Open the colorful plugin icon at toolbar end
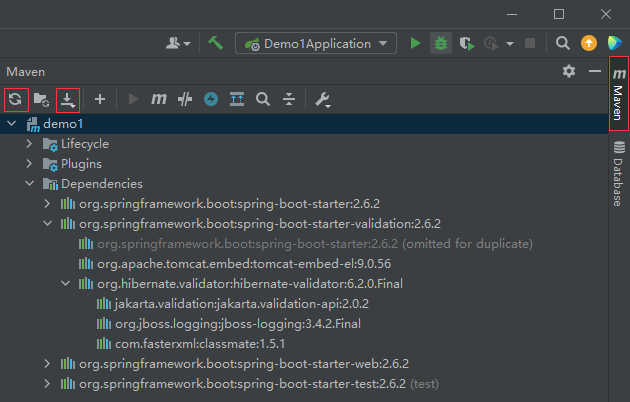630x402 pixels. pos(615,43)
